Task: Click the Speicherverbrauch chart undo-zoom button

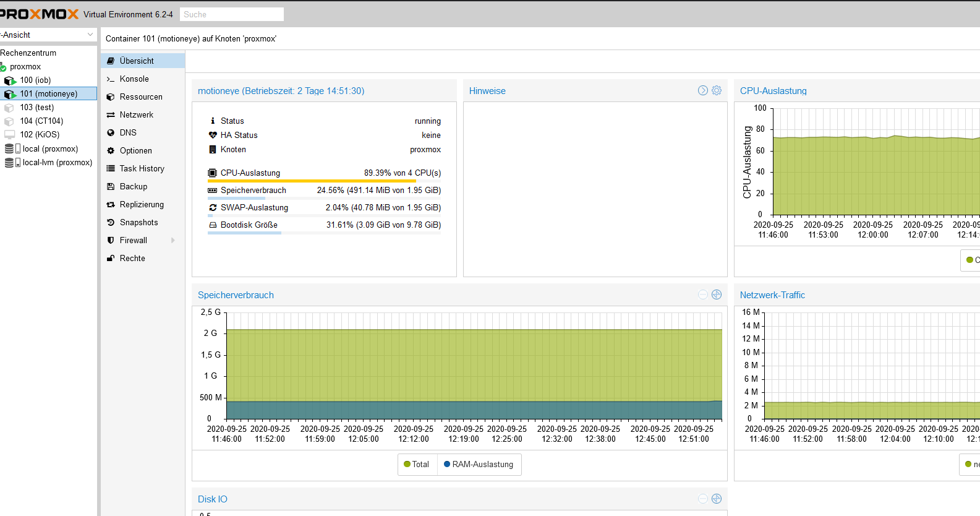Action: (703, 295)
